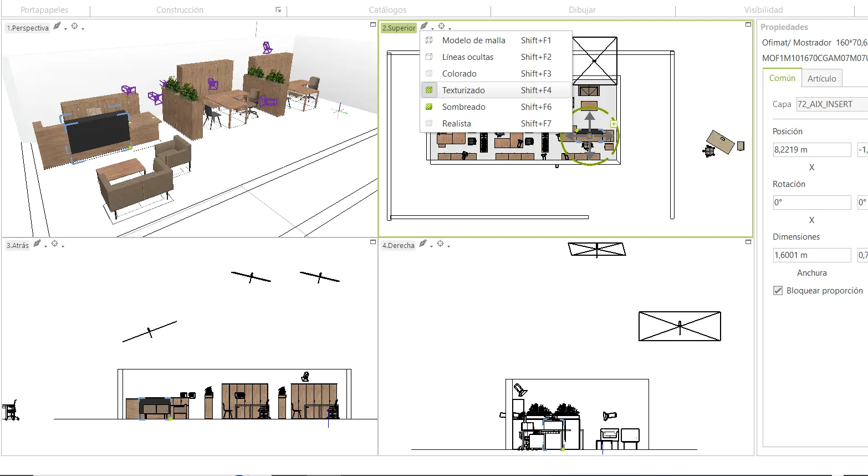
Task: Switch to the Común properties tab
Action: (x=782, y=78)
